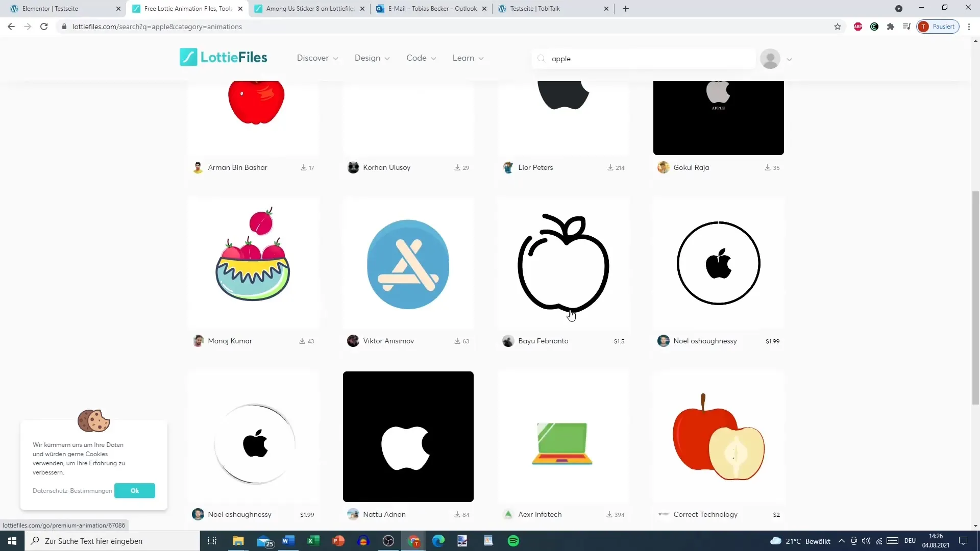The width and height of the screenshot is (980, 551).
Task: Visit Arman Bin Bashar's profile
Action: 237,167
